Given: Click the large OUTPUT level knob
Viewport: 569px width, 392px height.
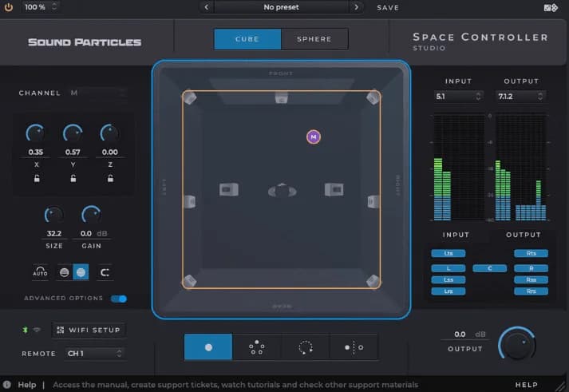Looking at the screenshot, I should pos(517,344).
